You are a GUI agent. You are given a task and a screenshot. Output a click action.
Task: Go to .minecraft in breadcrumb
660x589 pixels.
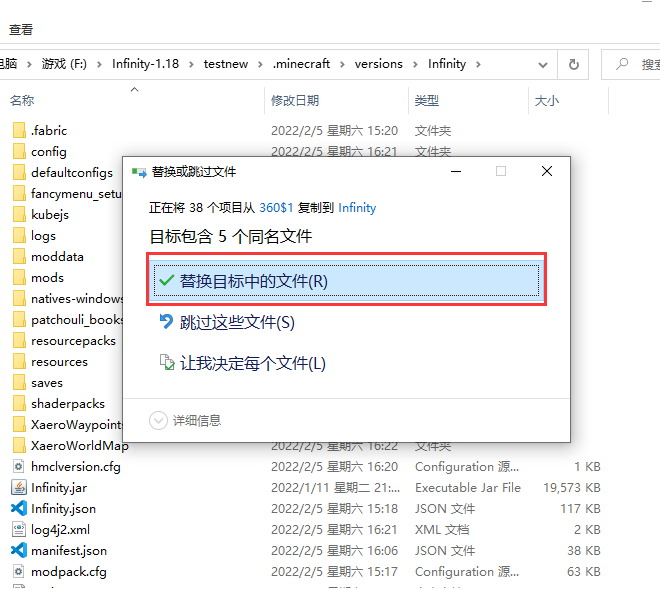click(301, 64)
